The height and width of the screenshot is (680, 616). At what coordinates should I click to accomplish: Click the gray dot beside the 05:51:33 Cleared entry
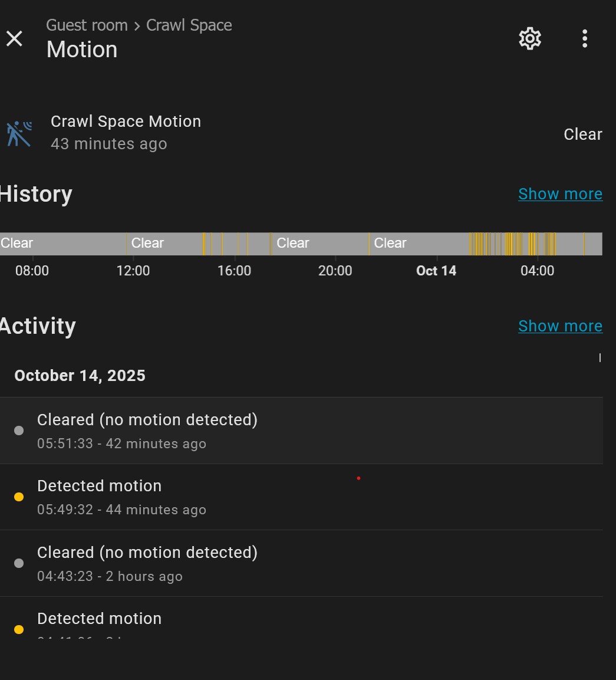tap(19, 431)
